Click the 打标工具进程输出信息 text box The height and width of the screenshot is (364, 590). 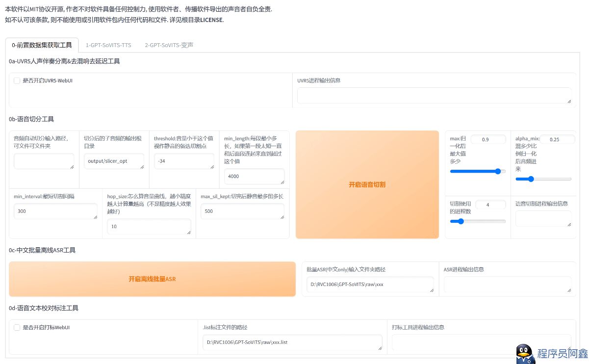click(482, 342)
